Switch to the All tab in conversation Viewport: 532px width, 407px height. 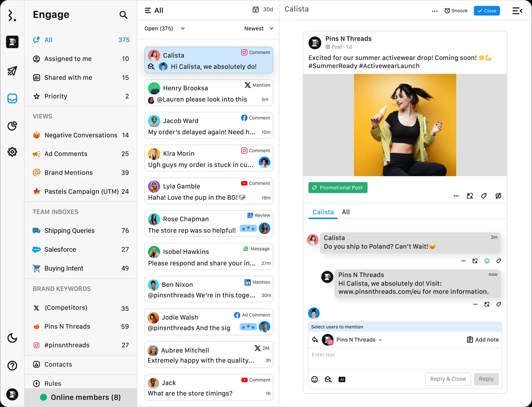click(346, 212)
